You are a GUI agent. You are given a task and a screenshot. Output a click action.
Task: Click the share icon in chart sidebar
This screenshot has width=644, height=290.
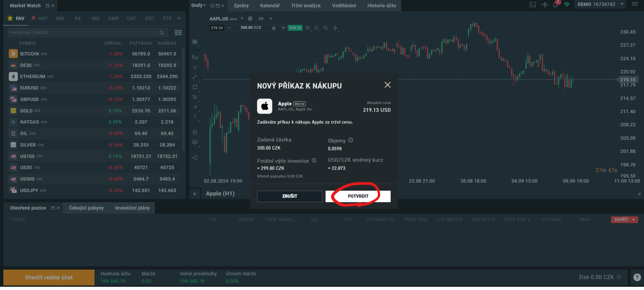pyautogui.click(x=195, y=157)
